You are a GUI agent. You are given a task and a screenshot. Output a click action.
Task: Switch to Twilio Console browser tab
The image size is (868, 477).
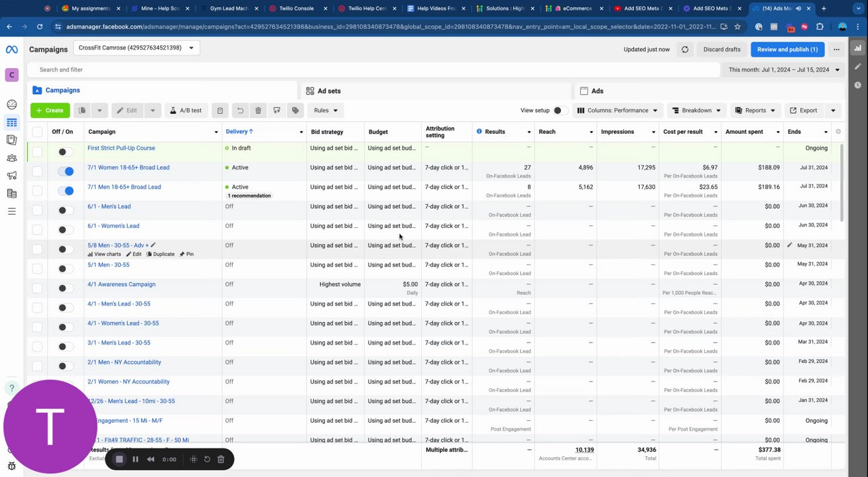291,9
